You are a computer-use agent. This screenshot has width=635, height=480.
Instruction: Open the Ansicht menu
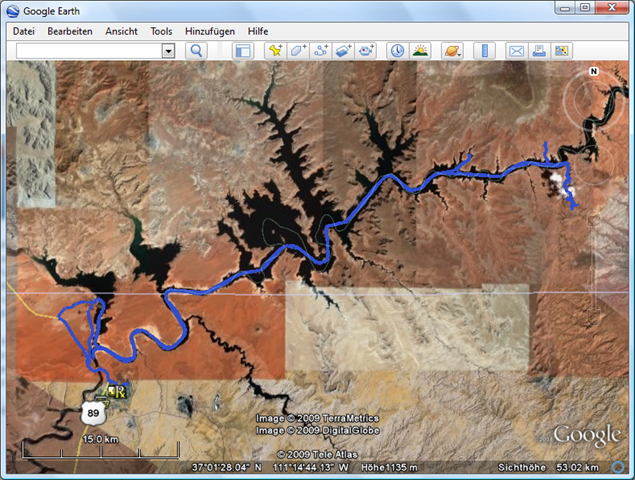pos(121,31)
